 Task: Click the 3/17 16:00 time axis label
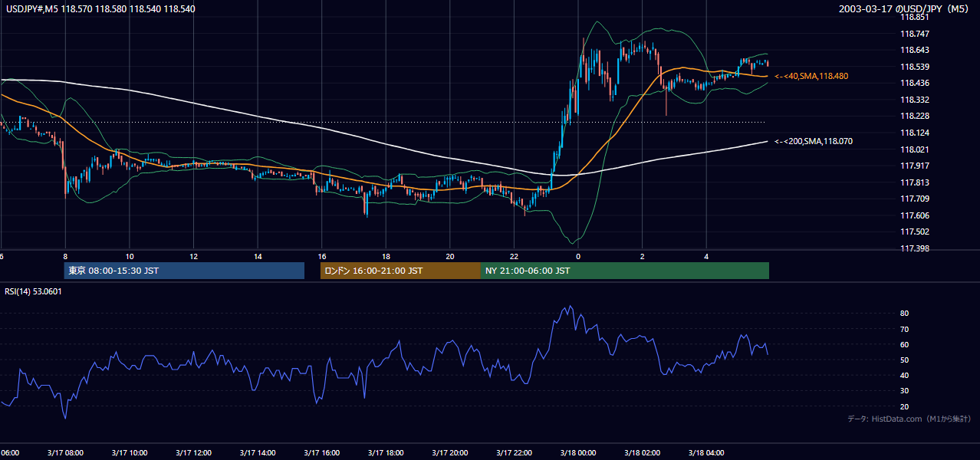(322, 452)
